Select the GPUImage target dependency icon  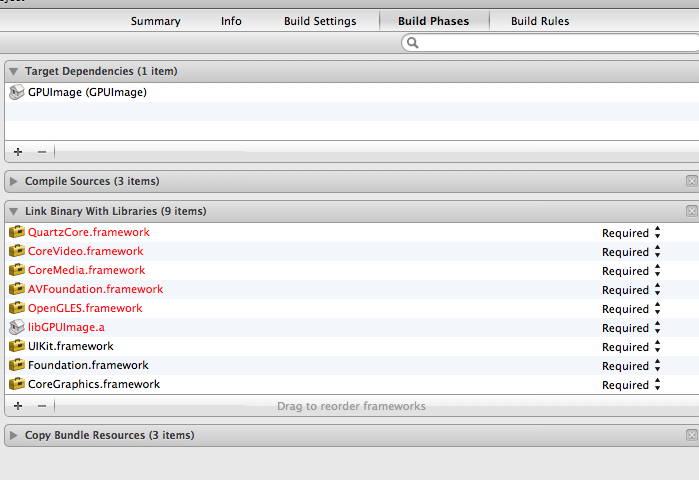click(x=16, y=92)
